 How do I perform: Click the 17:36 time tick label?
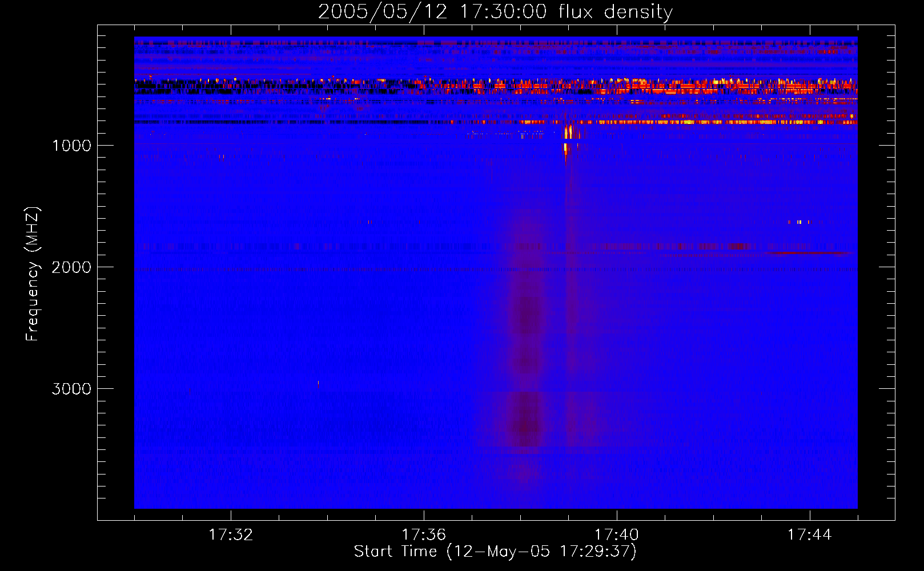tap(424, 535)
